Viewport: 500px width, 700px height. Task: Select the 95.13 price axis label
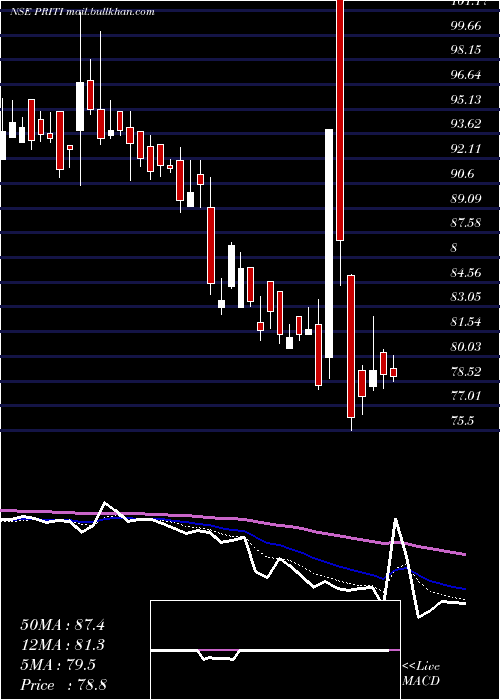466,99
